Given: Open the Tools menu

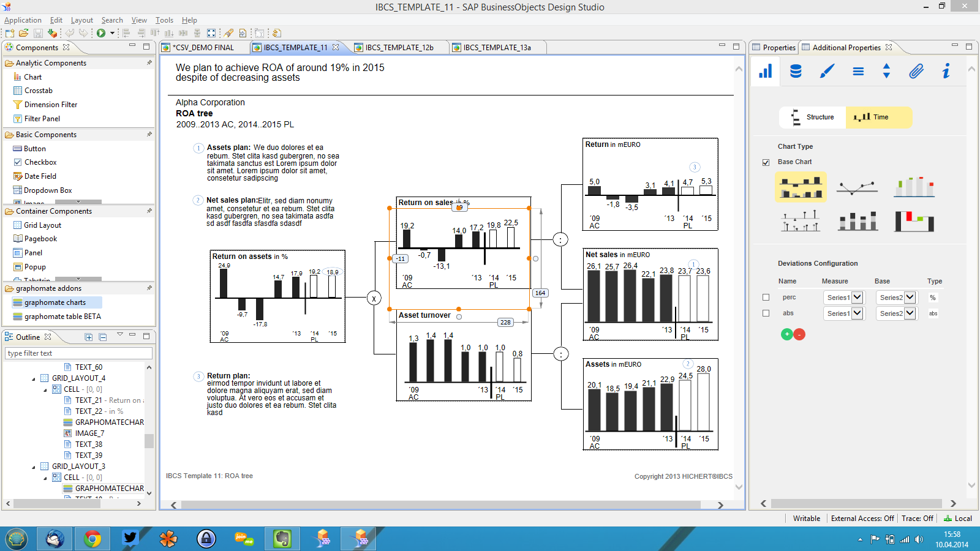Looking at the screenshot, I should 164,20.
